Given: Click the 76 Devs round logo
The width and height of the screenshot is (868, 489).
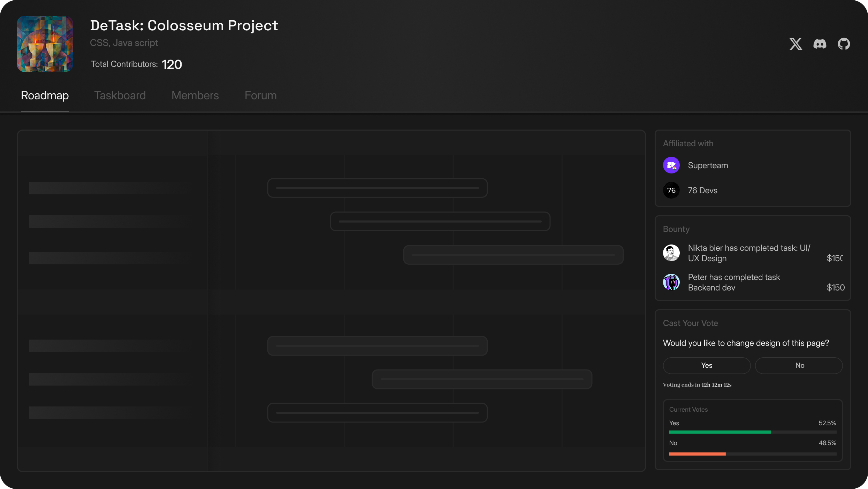Looking at the screenshot, I should coord(671,190).
